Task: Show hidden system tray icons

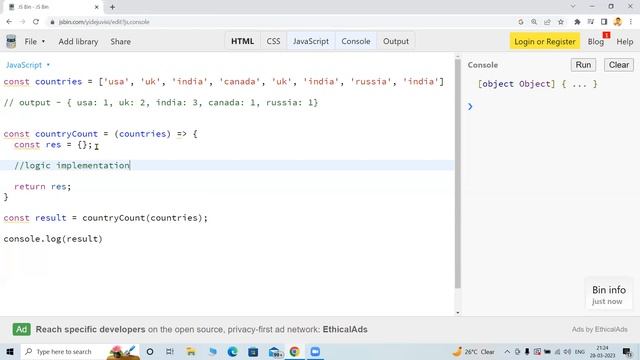Action: pyautogui.click(x=507, y=351)
